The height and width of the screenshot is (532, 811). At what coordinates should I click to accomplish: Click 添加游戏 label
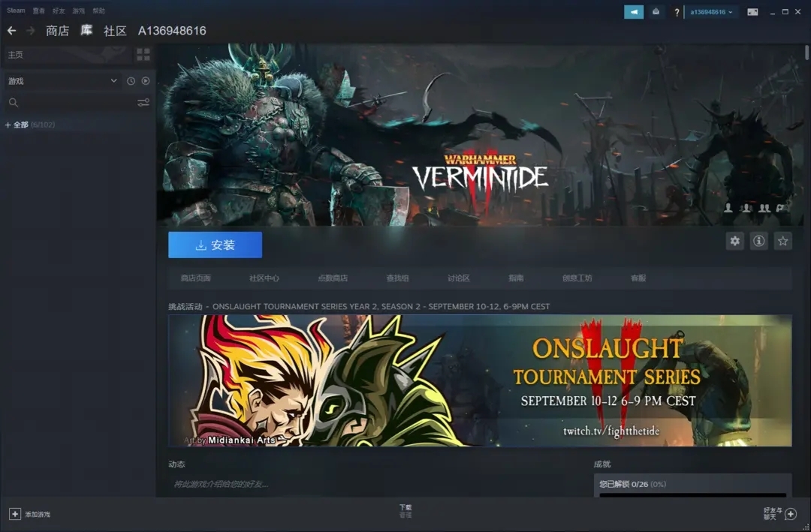[x=38, y=515]
